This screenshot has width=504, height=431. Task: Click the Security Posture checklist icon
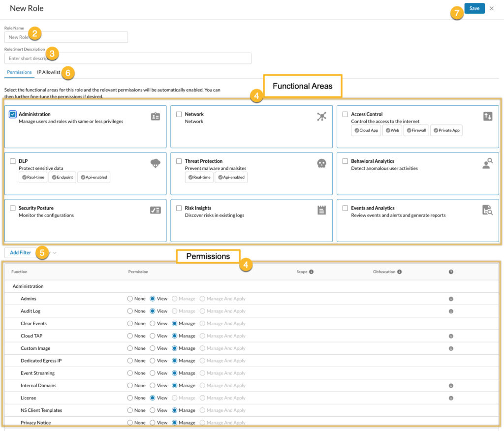click(156, 210)
